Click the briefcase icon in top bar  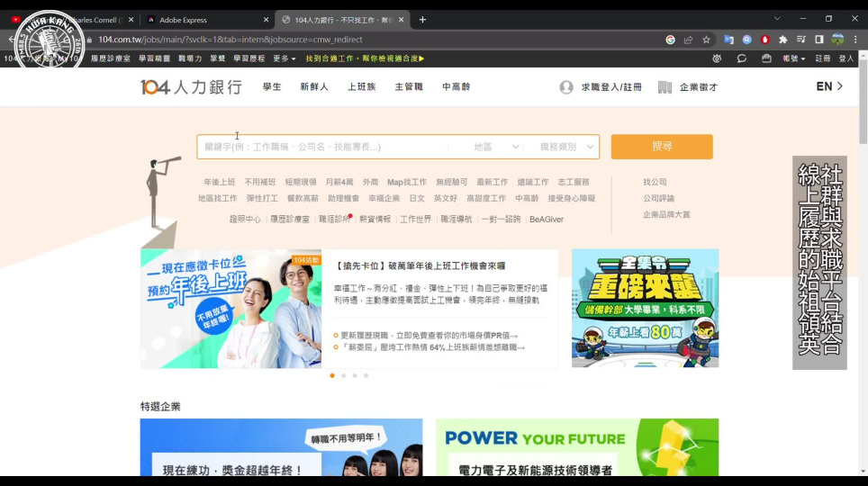pos(766,58)
